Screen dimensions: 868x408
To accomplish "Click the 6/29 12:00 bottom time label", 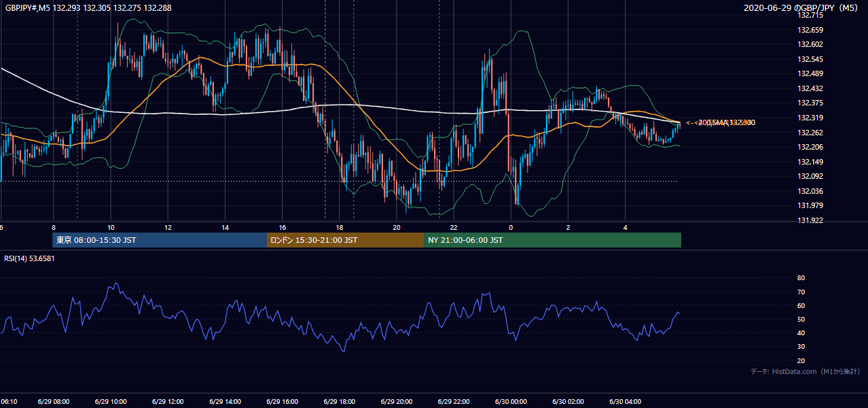I will click(167, 402).
